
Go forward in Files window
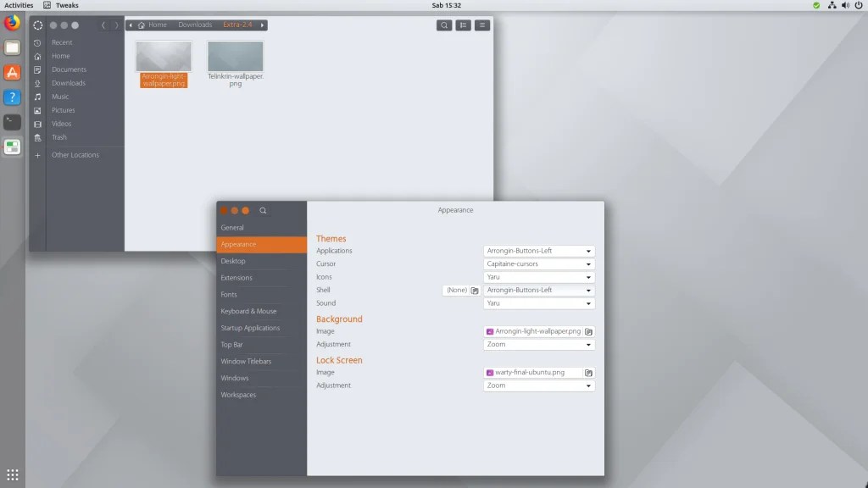click(x=116, y=25)
